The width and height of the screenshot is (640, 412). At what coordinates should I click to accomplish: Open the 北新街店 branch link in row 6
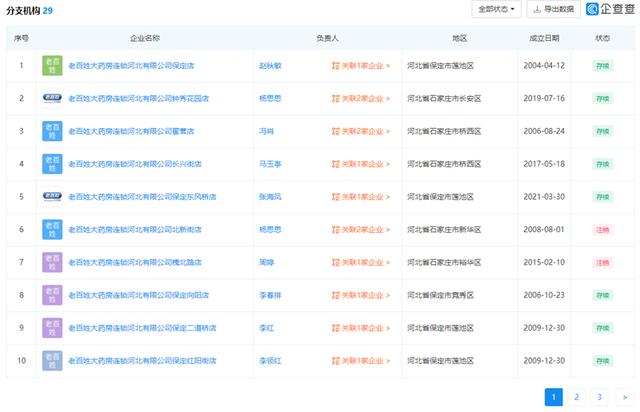(135, 229)
